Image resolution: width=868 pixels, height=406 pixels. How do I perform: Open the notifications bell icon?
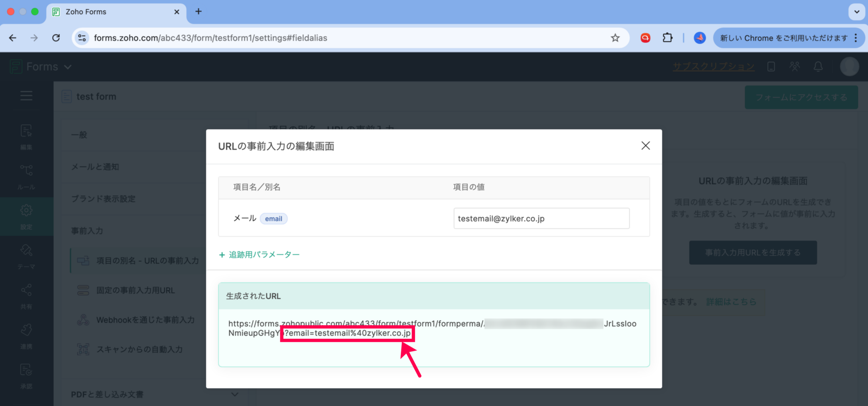point(818,67)
